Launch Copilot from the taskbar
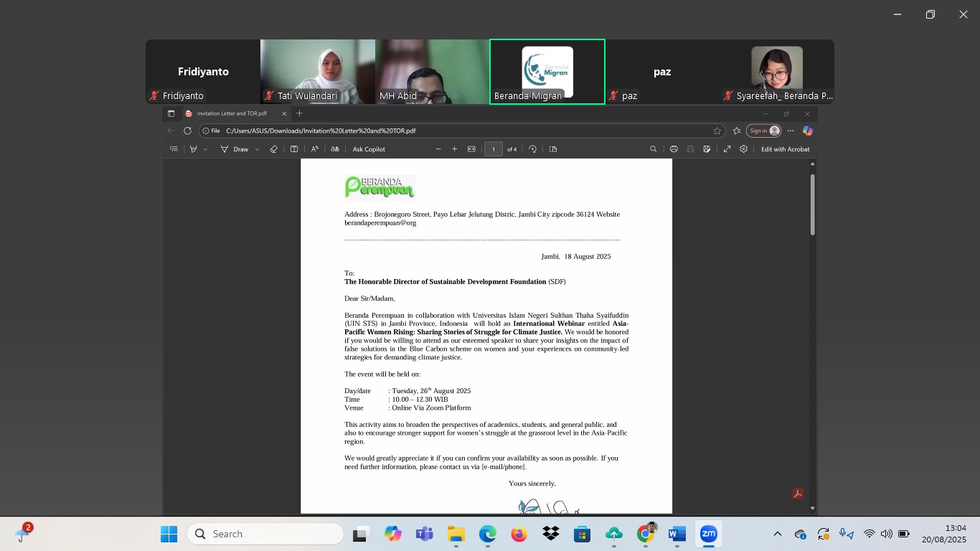 pos(392,534)
